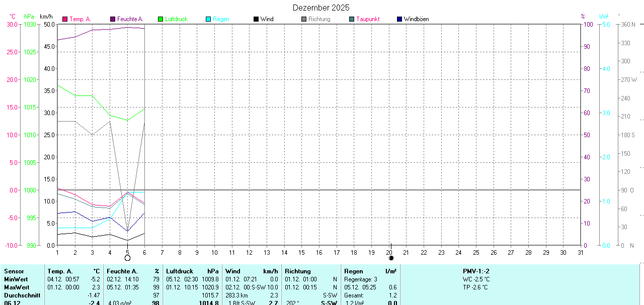Click the blue Windböen legend square
The width and height of the screenshot is (644, 305).
[399, 19]
